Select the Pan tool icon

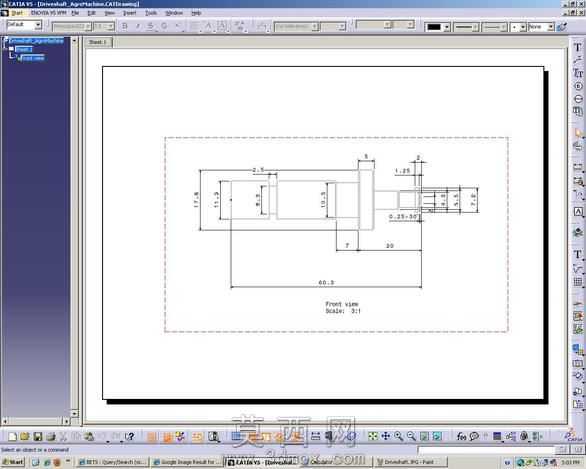pos(386,436)
